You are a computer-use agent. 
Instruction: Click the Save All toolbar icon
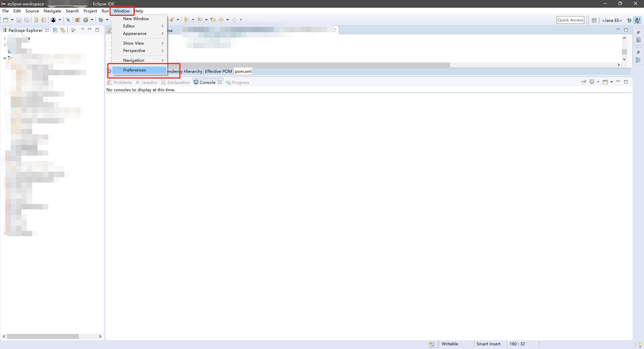click(26, 20)
